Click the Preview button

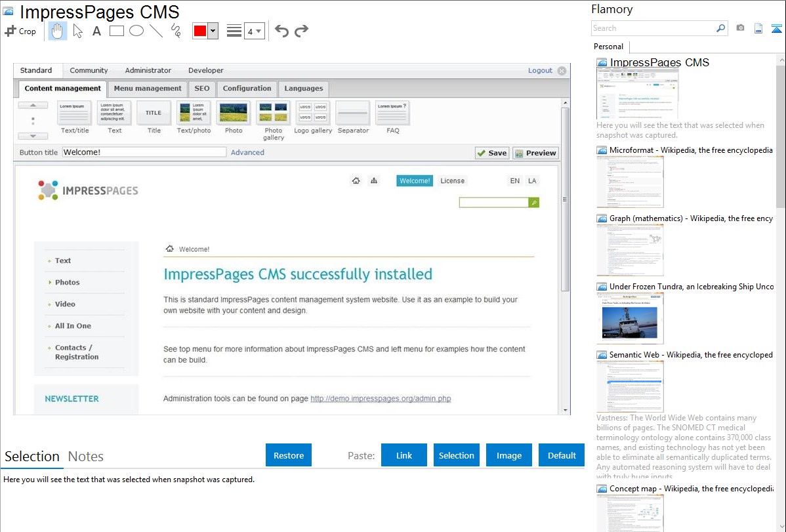pos(535,153)
